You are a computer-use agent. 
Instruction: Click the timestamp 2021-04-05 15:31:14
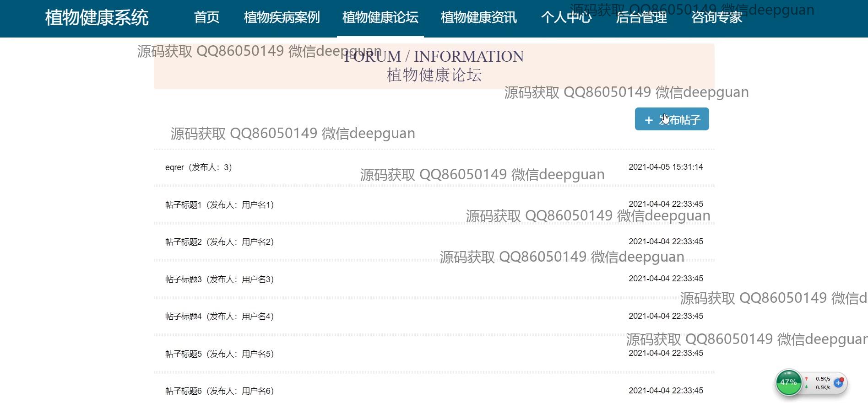[666, 167]
